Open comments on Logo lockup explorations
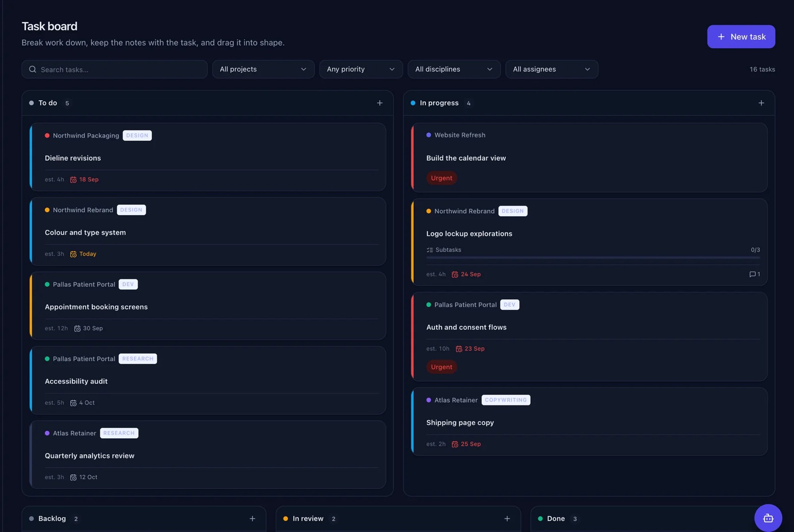 pos(754,274)
